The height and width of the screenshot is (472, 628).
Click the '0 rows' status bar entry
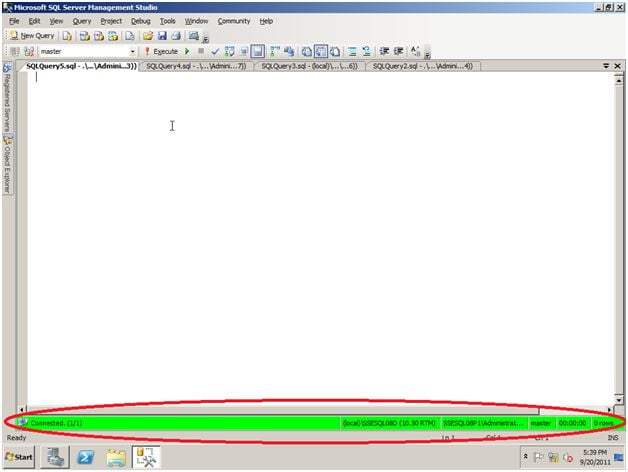(604, 423)
